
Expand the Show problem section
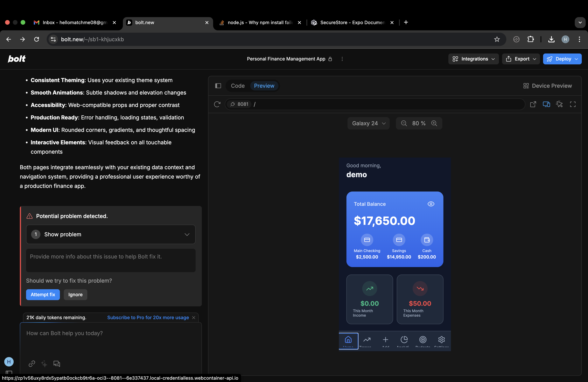point(111,234)
